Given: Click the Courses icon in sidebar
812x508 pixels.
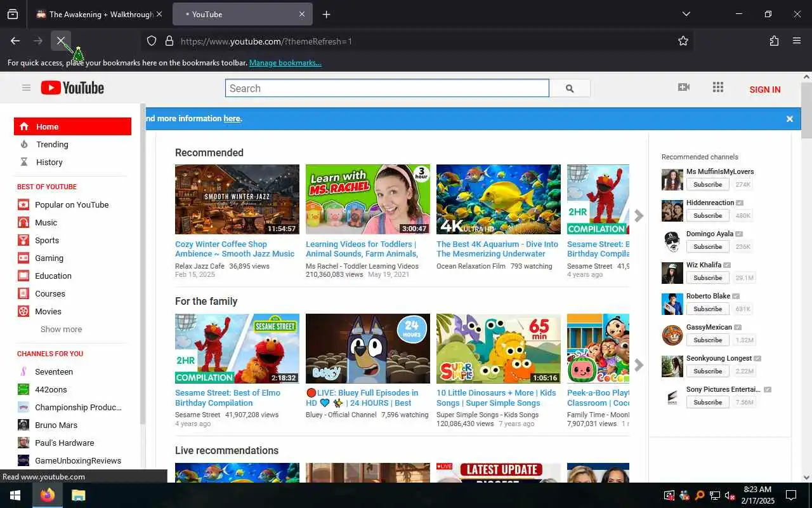Looking at the screenshot, I should click(23, 293).
